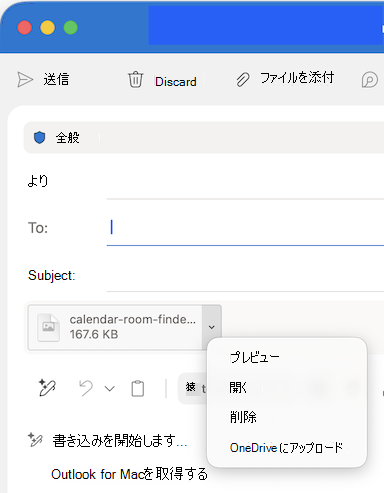The image size is (384, 493).
Task: Click the 書き込みを開始します... prompt text
Action: pos(120,441)
